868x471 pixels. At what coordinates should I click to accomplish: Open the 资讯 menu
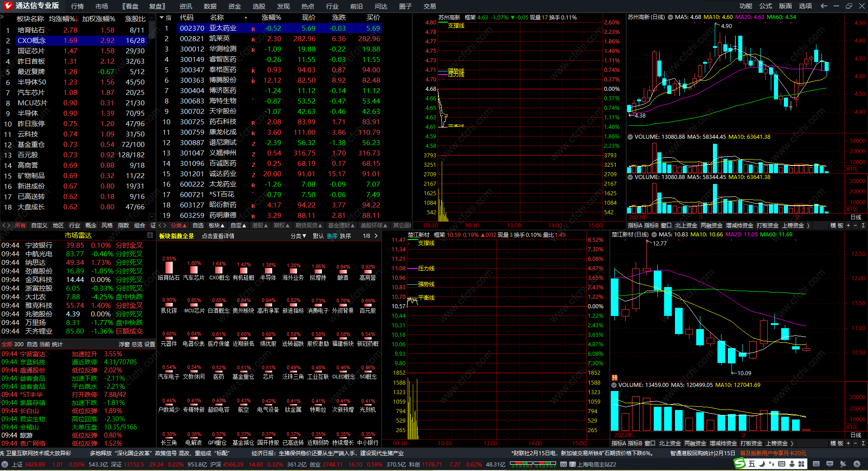[x=186, y=6]
